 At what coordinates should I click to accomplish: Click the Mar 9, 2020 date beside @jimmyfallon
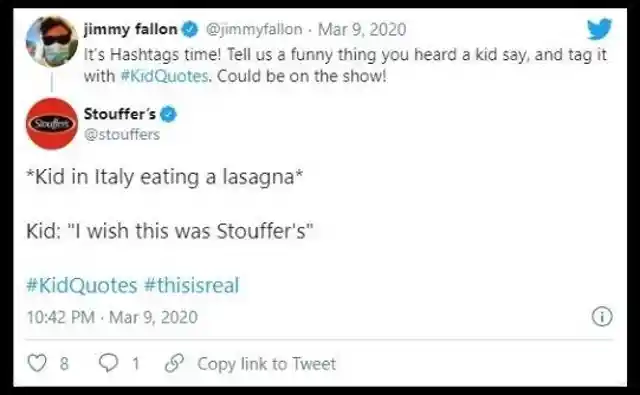pos(362,29)
